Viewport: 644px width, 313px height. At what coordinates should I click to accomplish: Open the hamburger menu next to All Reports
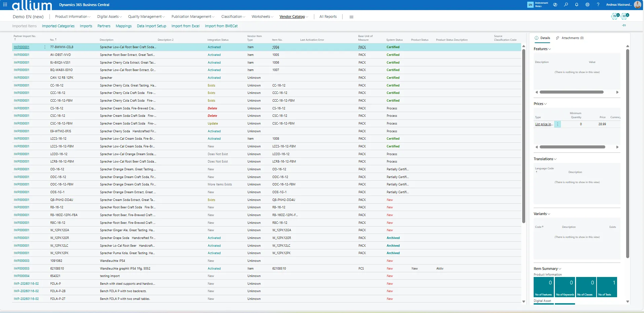pyautogui.click(x=351, y=17)
